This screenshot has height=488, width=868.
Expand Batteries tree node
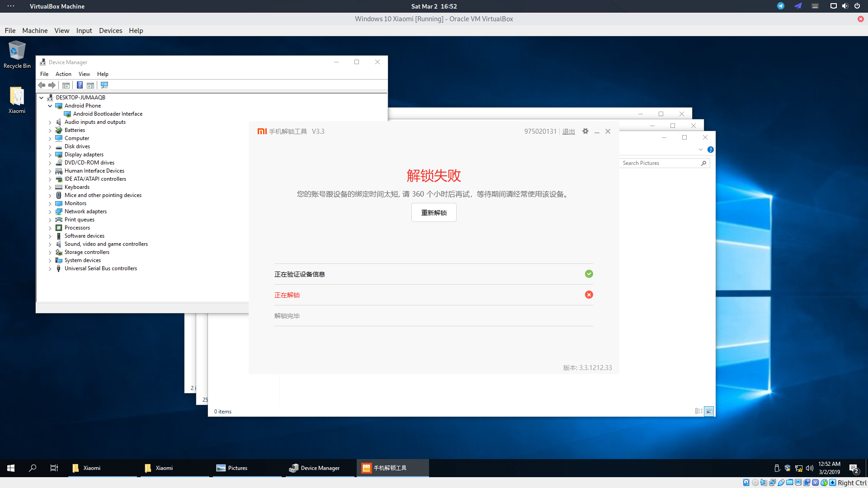coord(50,130)
